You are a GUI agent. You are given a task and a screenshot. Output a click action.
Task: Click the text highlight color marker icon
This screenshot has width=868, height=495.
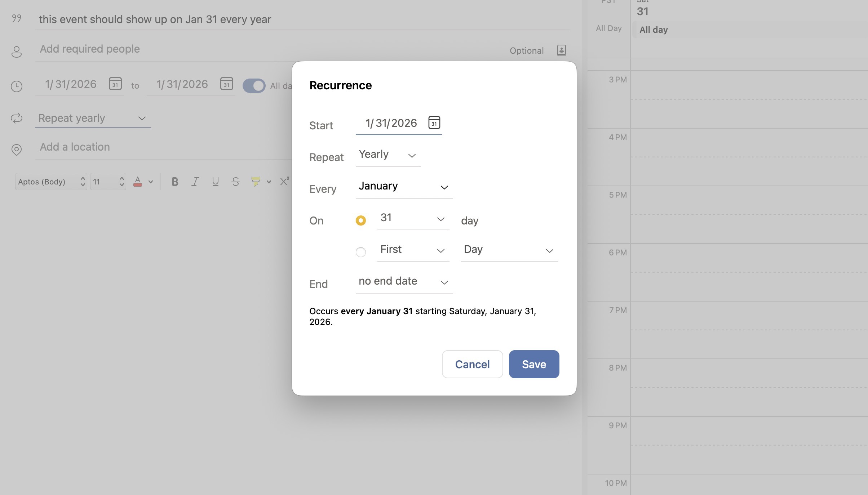256,182
